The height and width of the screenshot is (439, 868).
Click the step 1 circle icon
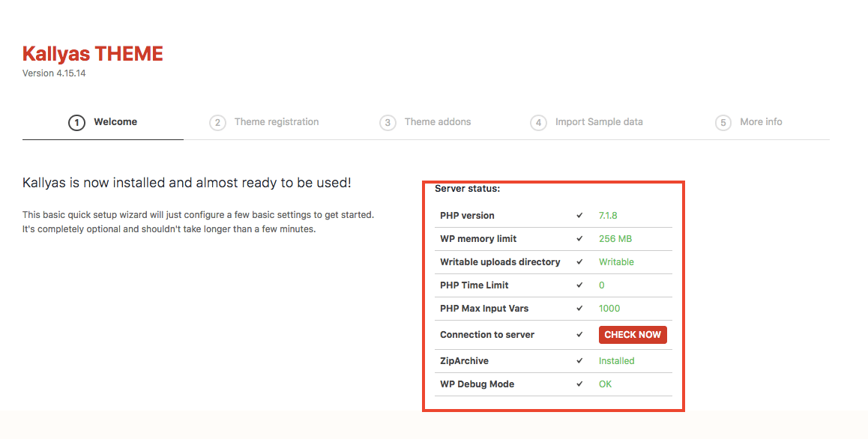pos(76,122)
